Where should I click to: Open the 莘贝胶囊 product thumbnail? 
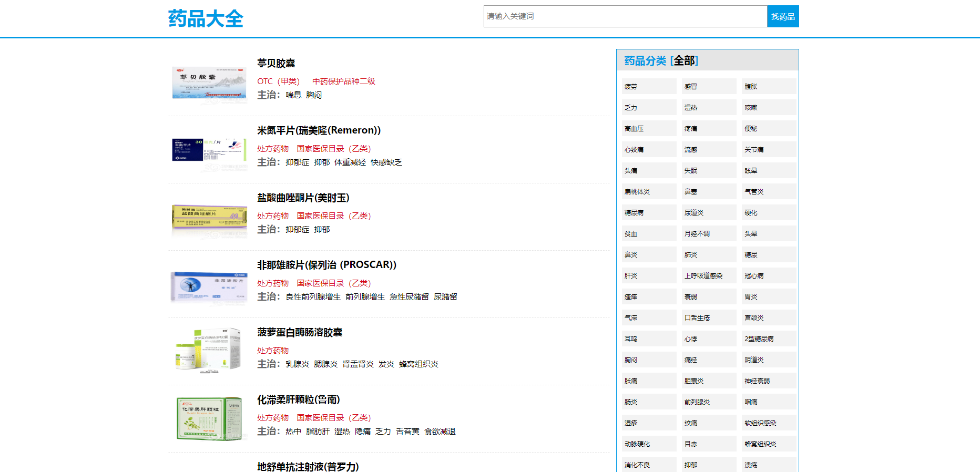click(209, 83)
